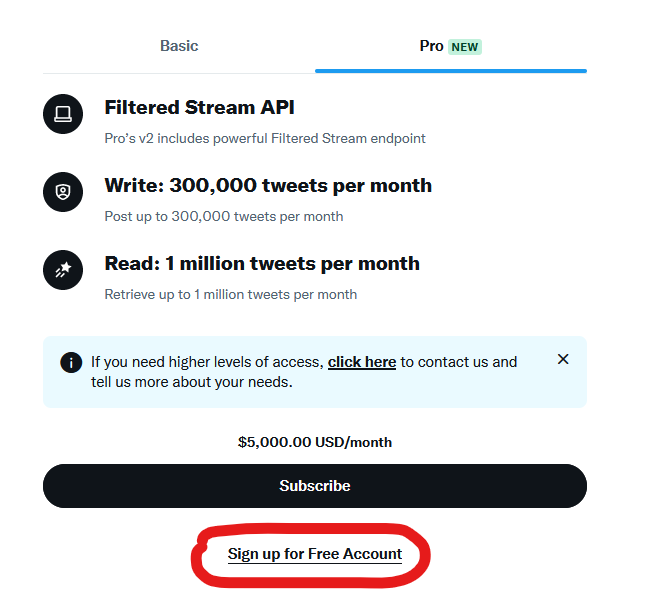Click the laptop icon for Filtered Stream API
The width and height of the screenshot is (646, 596).
click(x=63, y=114)
